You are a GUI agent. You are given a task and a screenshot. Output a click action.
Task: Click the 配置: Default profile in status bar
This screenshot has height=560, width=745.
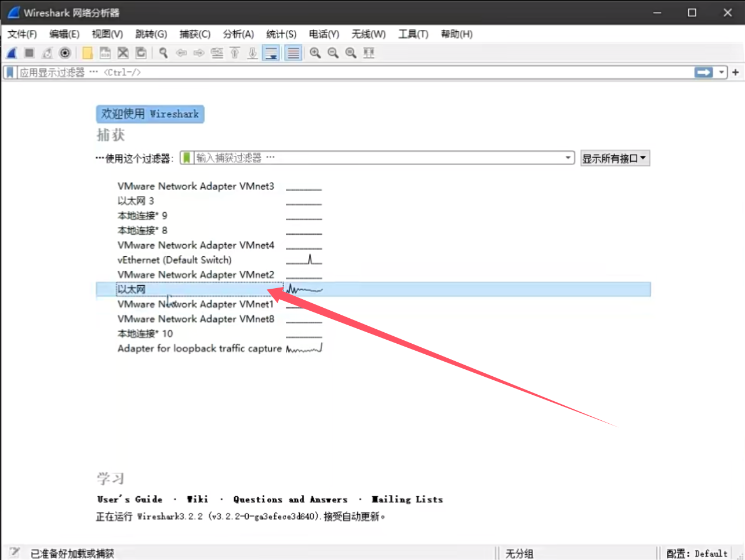[697, 554]
